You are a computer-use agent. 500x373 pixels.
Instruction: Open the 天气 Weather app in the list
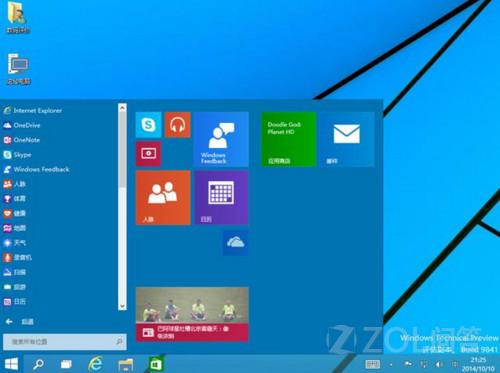click(x=15, y=243)
